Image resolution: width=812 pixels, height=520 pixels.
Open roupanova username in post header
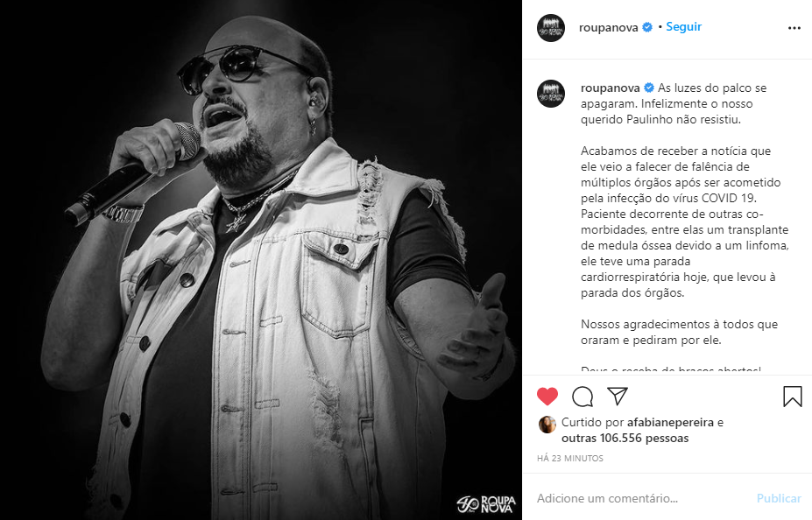coord(608,27)
